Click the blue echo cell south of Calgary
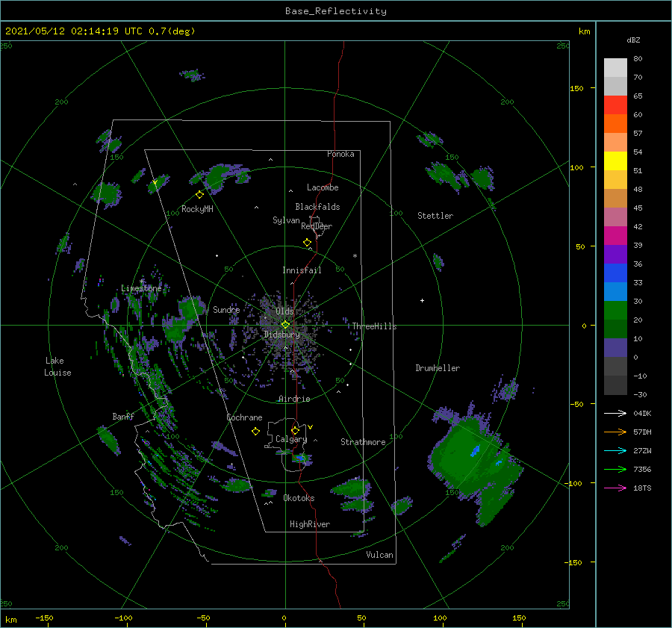Screen dimensions: 672x628 [x=302, y=458]
